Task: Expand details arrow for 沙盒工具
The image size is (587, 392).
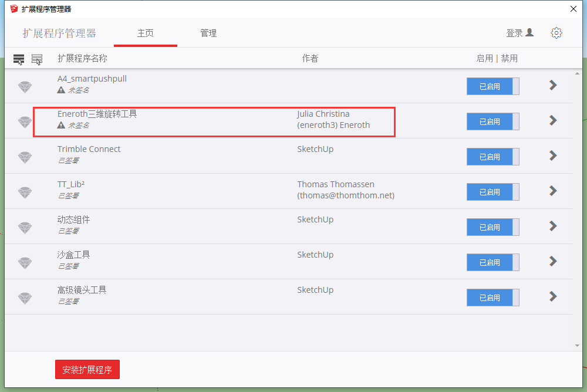Action: (x=553, y=261)
